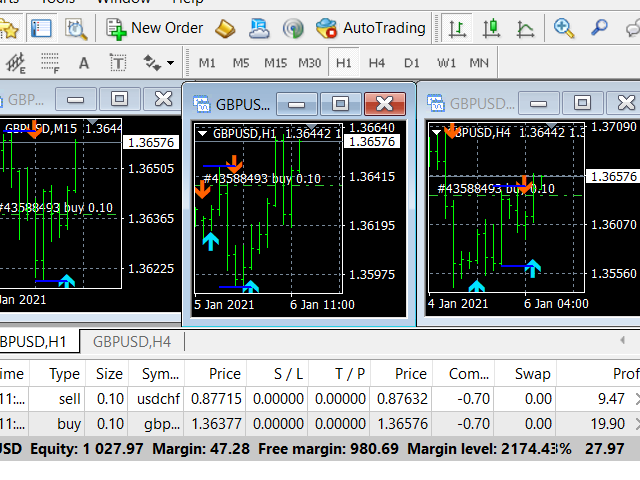Click the GBPUSD H1 chart window icon
The image size is (640, 480).
tap(201, 104)
